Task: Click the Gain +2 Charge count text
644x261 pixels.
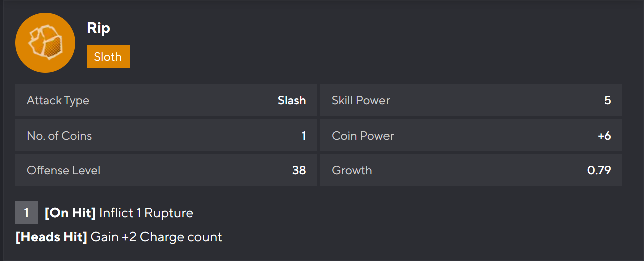Action: pos(156,237)
